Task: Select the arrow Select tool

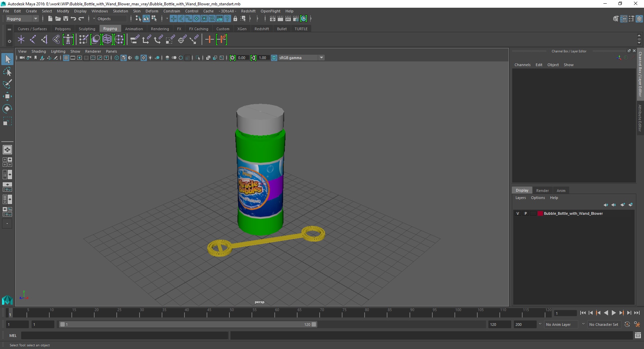Action: (7, 59)
